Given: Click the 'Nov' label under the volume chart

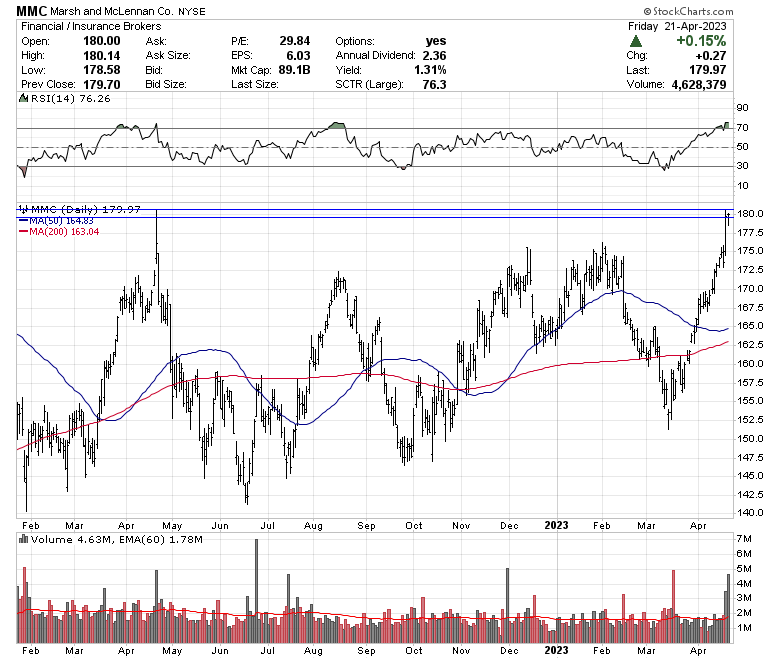Looking at the screenshot, I should pos(461,651).
